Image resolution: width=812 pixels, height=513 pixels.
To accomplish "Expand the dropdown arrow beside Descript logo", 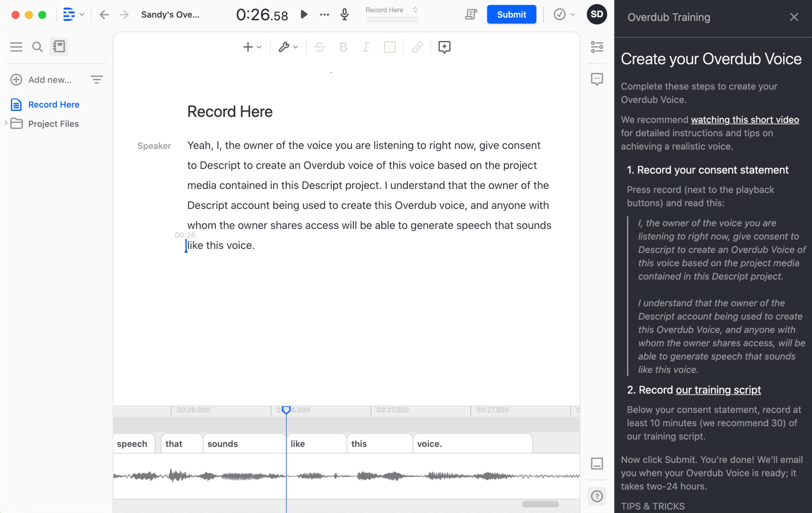I will 82,15.
